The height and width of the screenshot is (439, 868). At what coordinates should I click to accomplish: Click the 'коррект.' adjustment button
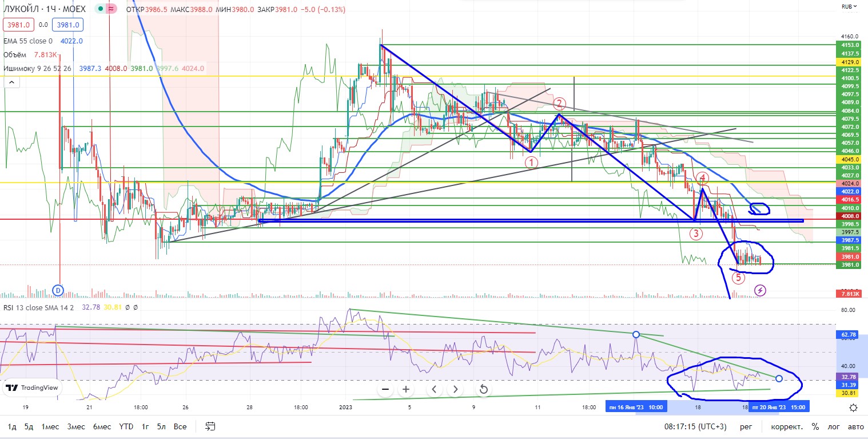786,426
